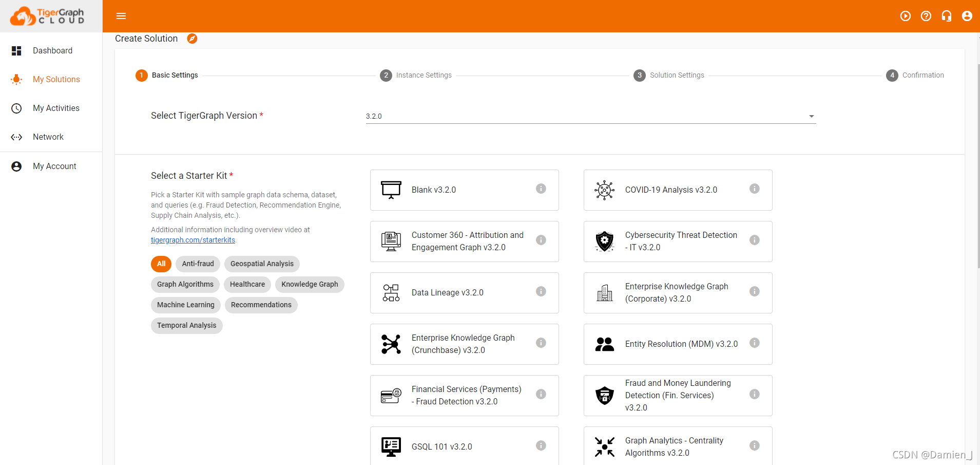Viewport: 980px width, 465px height.
Task: Show info for Blank v3.2.0 kit
Action: (541, 189)
